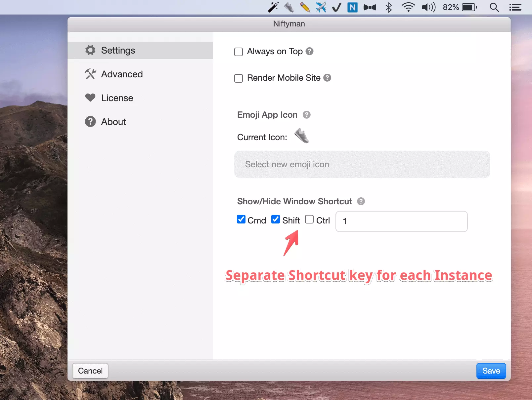Viewport: 532px width, 400px height.
Task: Open help for Show/Hide Window Shortcut
Action: point(361,201)
